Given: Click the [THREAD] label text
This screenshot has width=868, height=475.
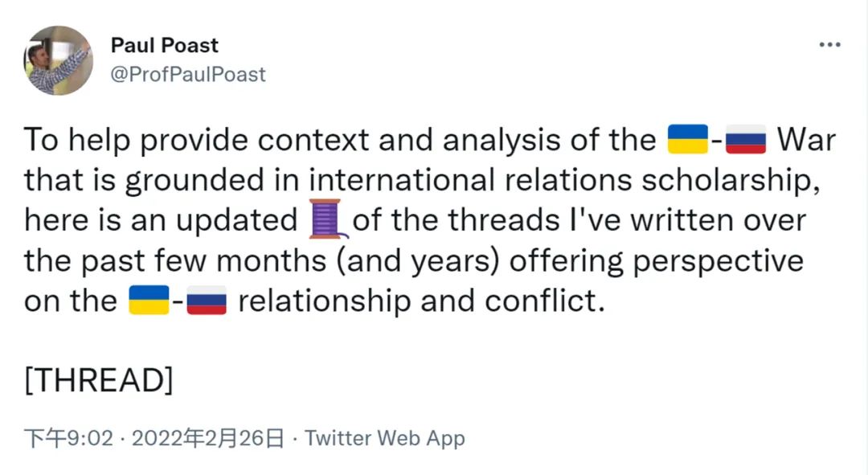Looking at the screenshot, I should [99, 381].
